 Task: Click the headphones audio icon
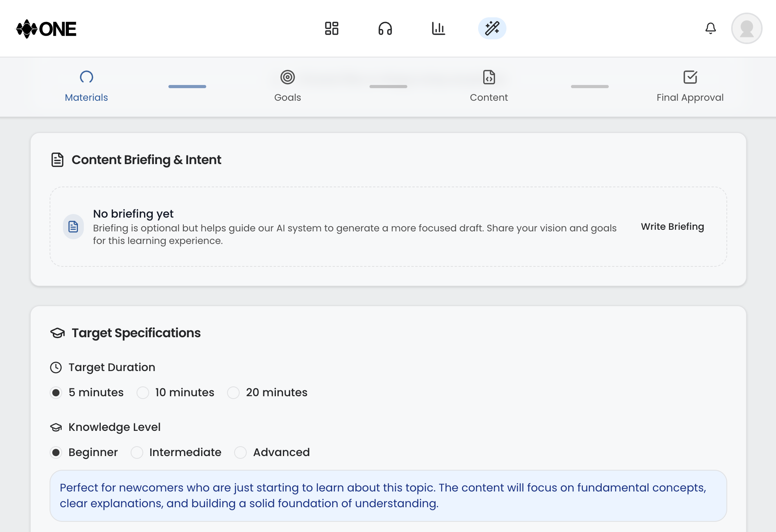(x=385, y=28)
